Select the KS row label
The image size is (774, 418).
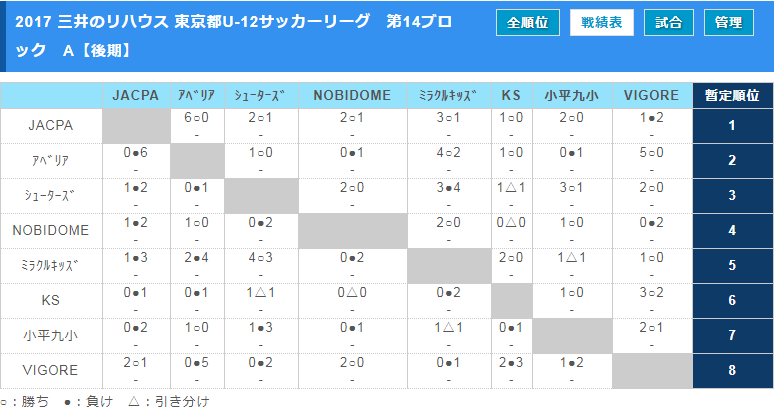coord(51,300)
